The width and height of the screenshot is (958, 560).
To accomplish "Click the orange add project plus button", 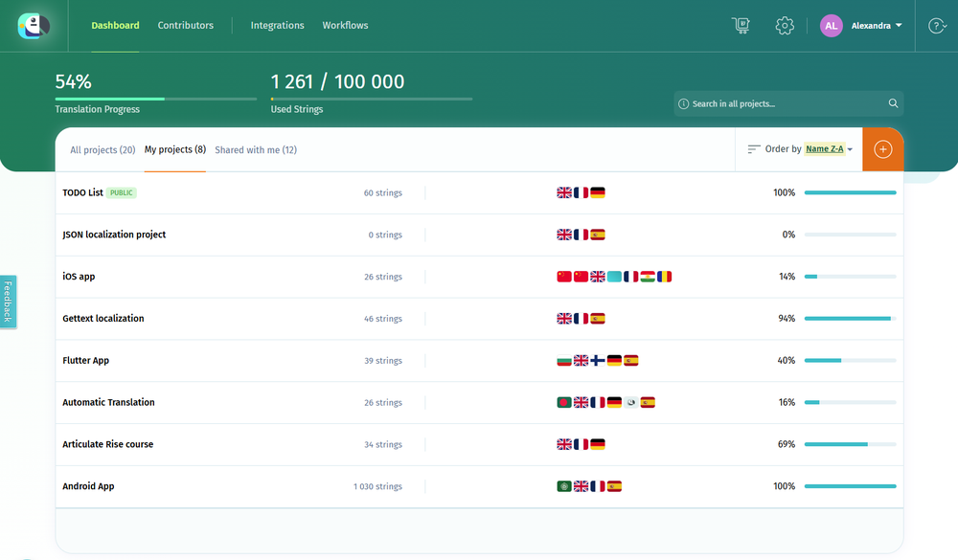I will point(883,149).
